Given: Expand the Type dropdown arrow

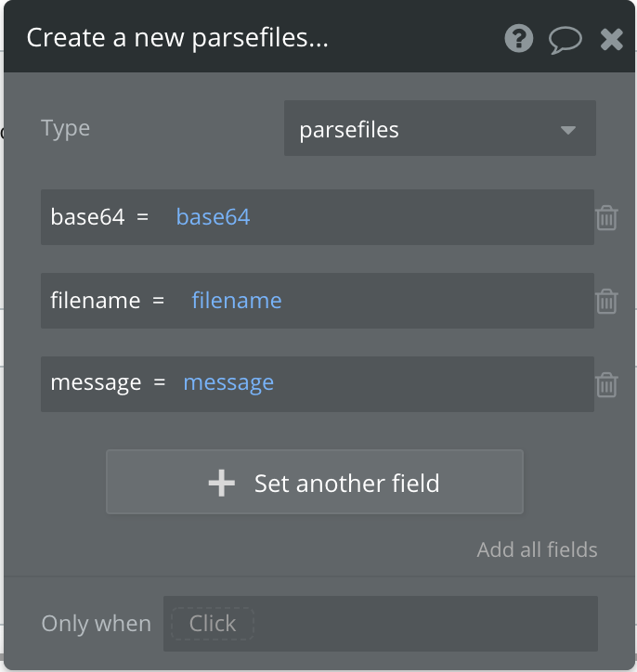Looking at the screenshot, I should coord(568,130).
